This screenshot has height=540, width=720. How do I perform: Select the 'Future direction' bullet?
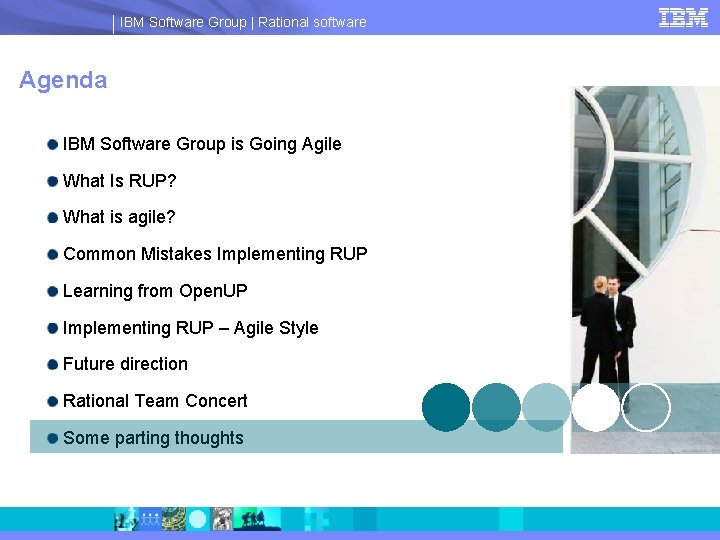125,364
